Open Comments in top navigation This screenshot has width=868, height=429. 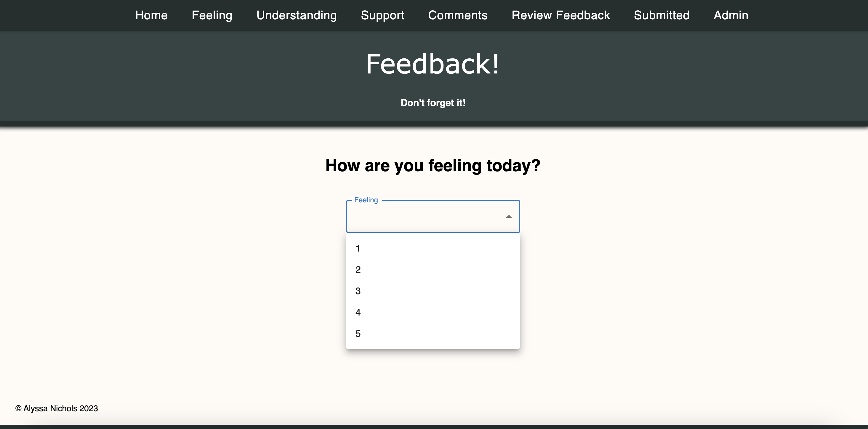pos(458,15)
